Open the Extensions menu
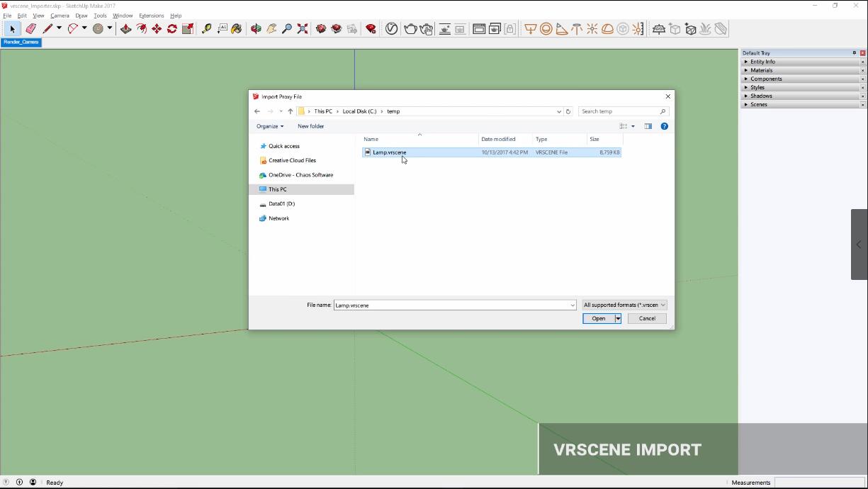Screen dimensions: 868x489 tap(151, 16)
